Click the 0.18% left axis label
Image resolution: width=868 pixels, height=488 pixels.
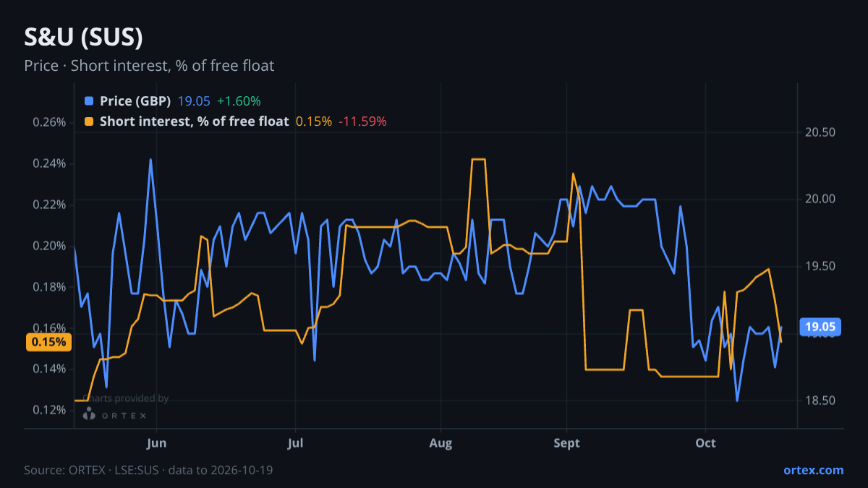[49, 287]
